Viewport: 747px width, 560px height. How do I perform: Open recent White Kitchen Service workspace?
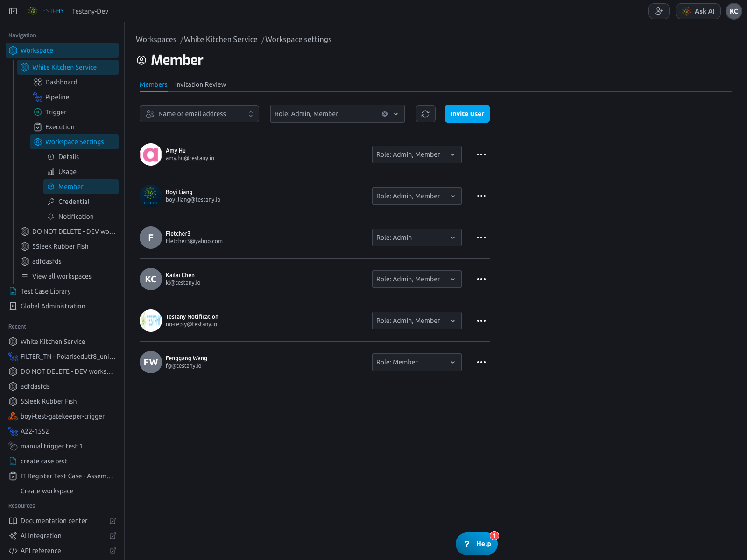[x=62, y=342]
